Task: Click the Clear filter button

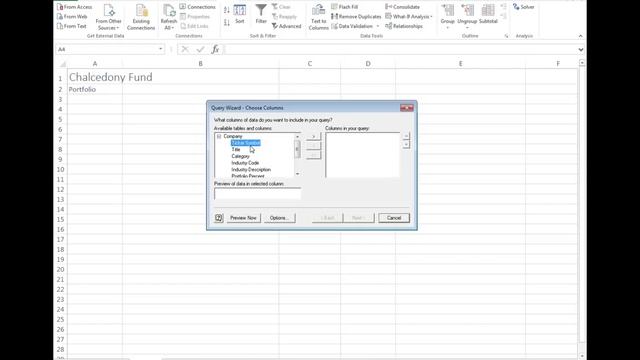Action: [x=281, y=7]
